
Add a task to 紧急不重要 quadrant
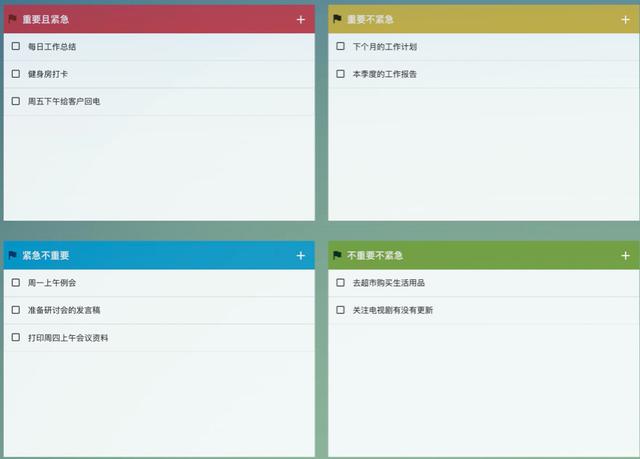(301, 256)
